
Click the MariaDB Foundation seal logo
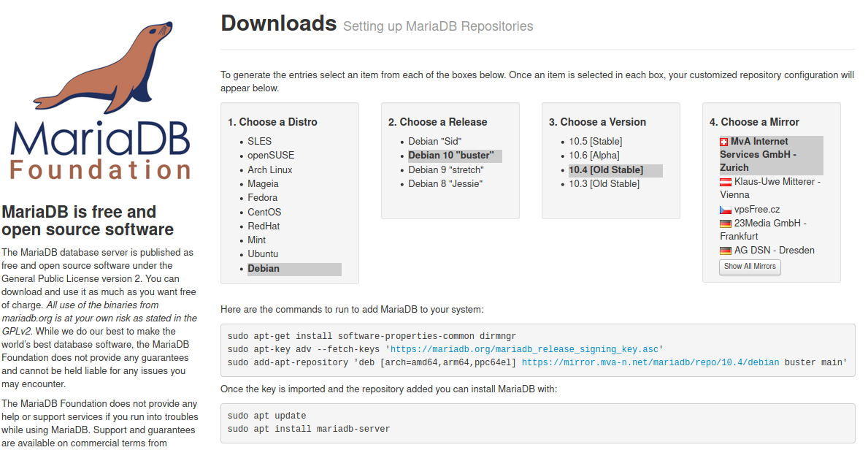coord(100,100)
